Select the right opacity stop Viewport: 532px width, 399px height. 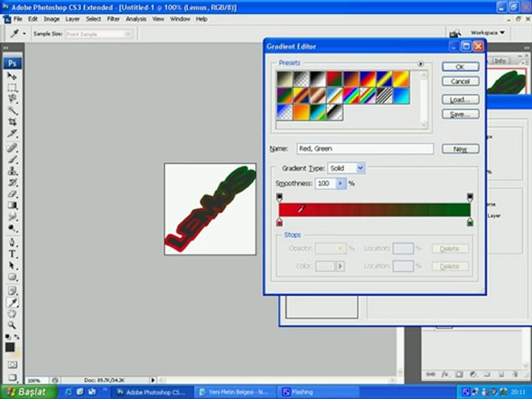pos(470,197)
